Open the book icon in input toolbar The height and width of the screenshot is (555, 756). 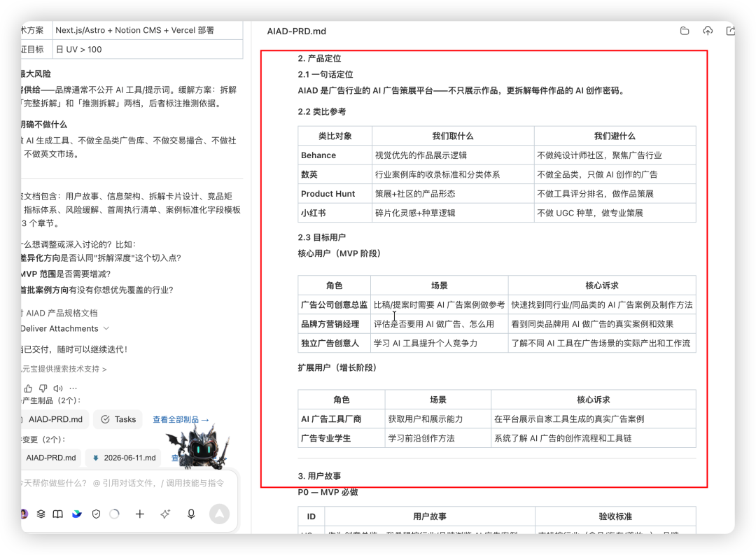point(58,514)
